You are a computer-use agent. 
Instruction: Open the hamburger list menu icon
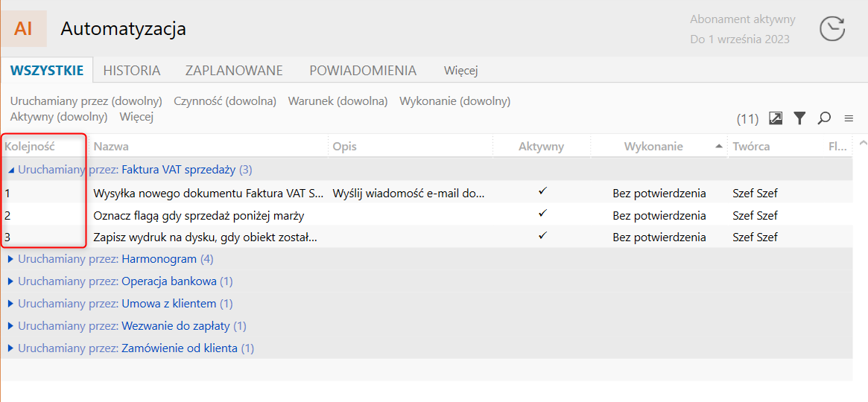[x=848, y=118]
